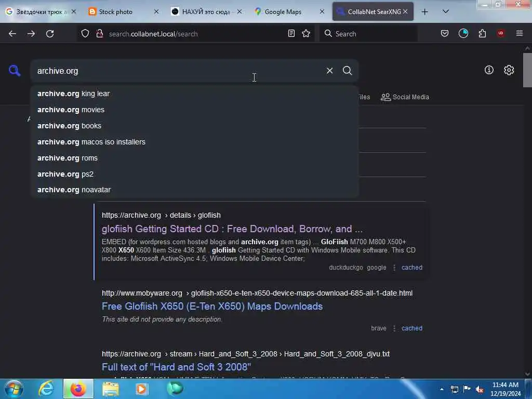This screenshot has height=399, width=532.
Task: Click the mobyware.org result URL
Action: 257,293
